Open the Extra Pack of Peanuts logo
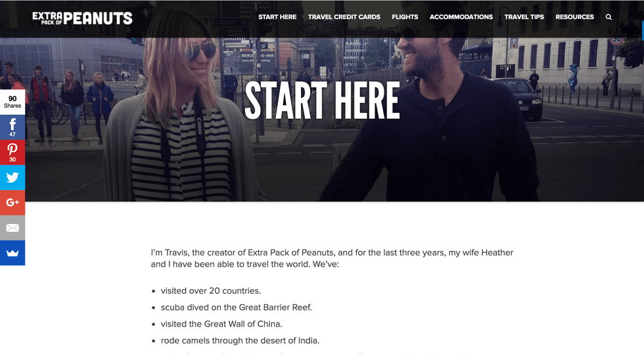 tap(83, 18)
